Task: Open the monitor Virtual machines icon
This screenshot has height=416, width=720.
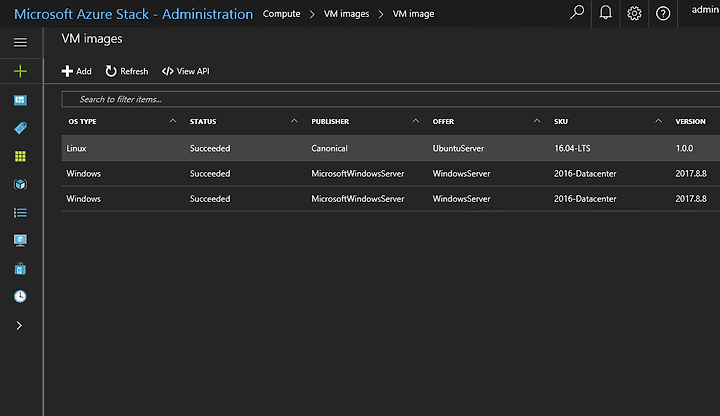Action: (x=20, y=241)
